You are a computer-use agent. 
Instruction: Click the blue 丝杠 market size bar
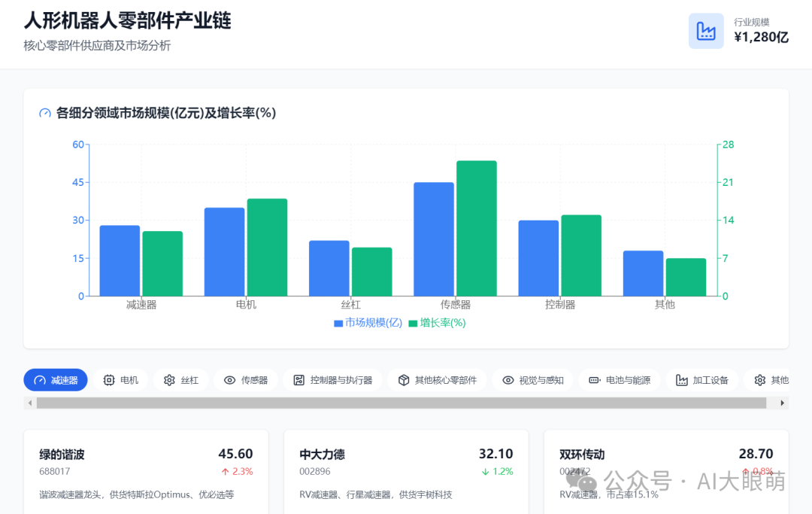329,269
